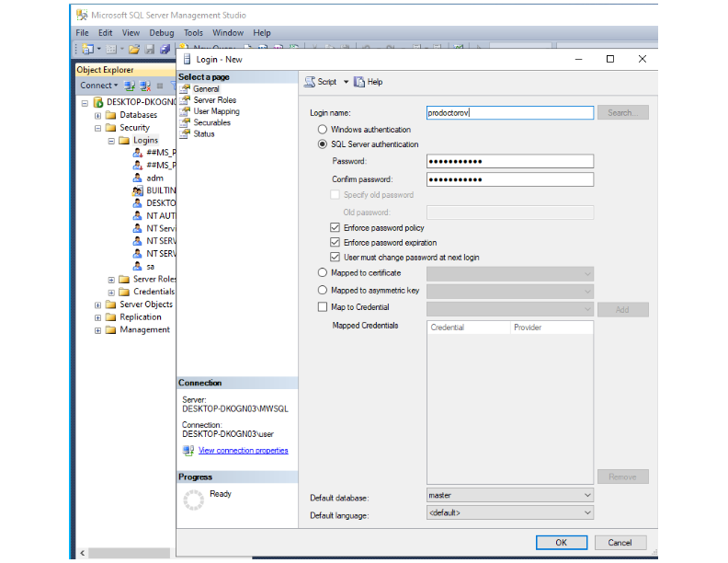
Task: Uncheck Enforce password policy
Action: click(336, 228)
